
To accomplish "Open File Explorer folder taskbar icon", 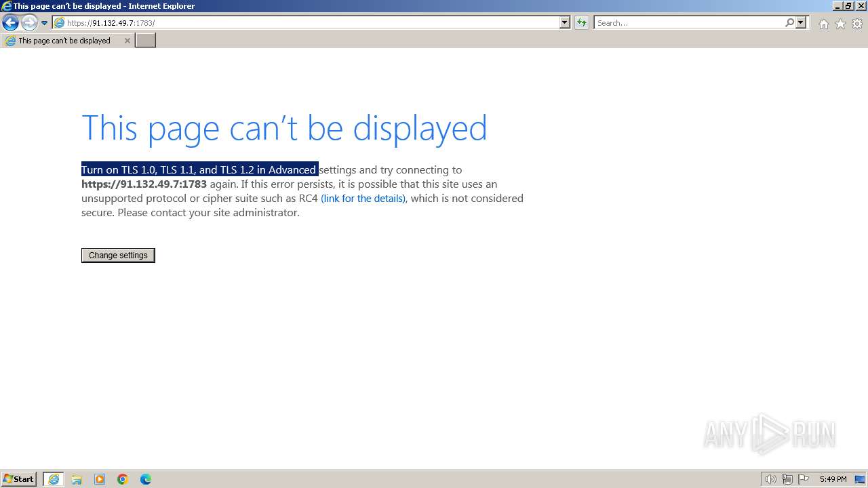I will 77,479.
